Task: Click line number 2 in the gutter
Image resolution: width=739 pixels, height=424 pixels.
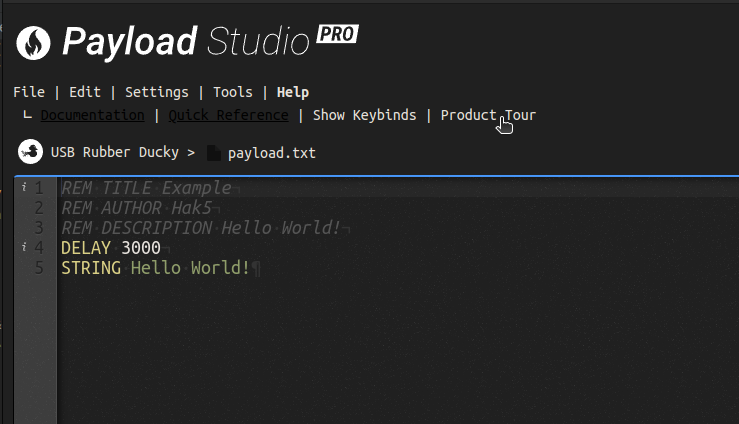Action: [39, 208]
